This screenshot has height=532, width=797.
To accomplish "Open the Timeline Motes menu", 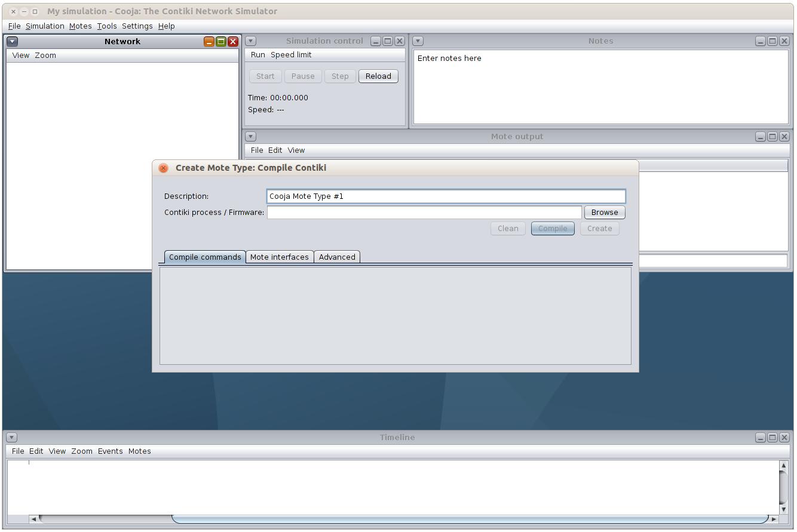I will pos(140,451).
